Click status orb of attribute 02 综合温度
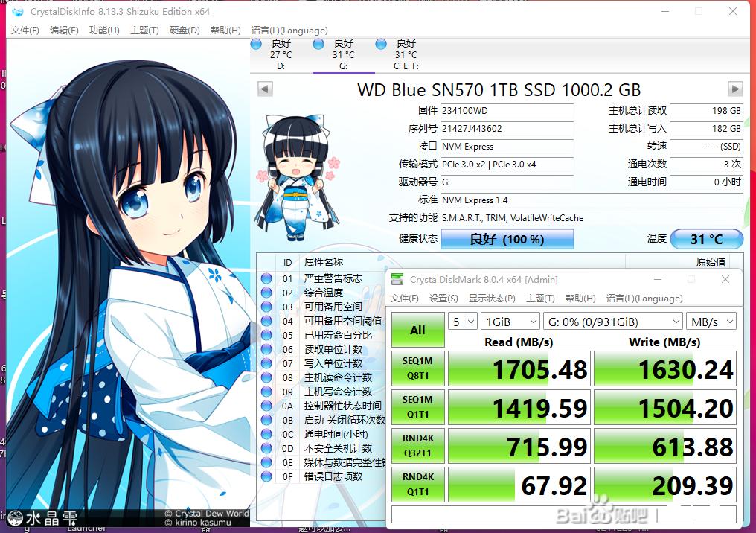Viewport: 756px width, 533px height. tap(266, 293)
